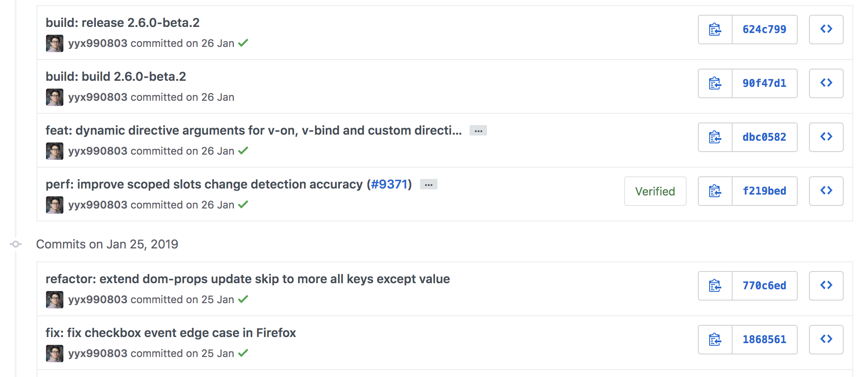Show build status check for Firefox checkbox fix

tap(243, 353)
